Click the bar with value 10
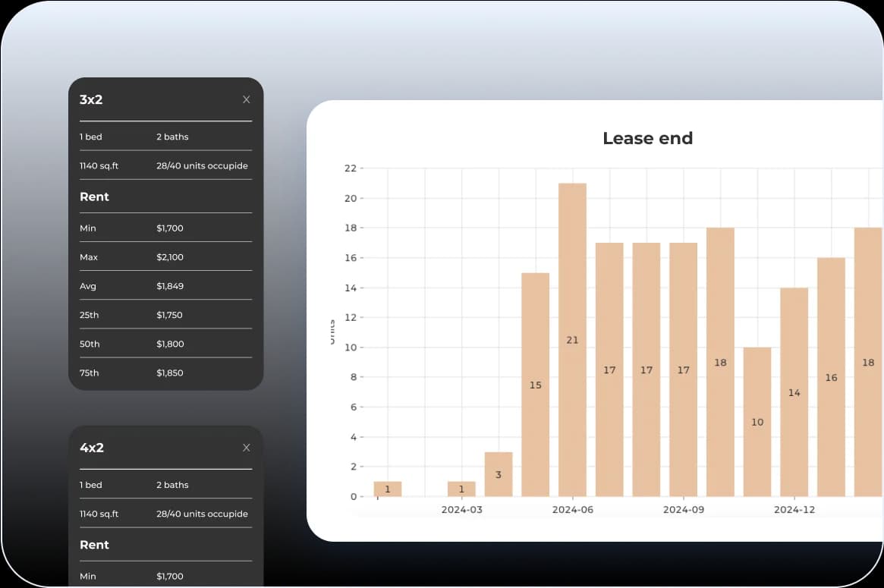Viewport: 884px width, 588px height. click(x=757, y=422)
